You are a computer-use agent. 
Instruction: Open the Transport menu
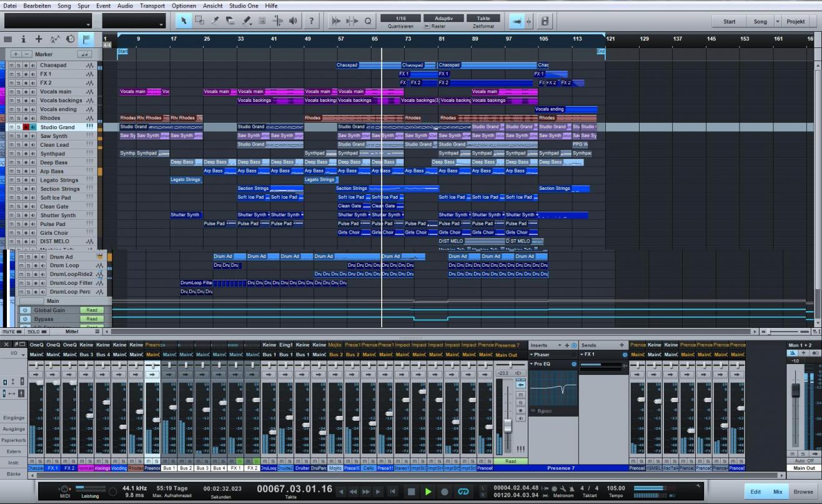152,6
